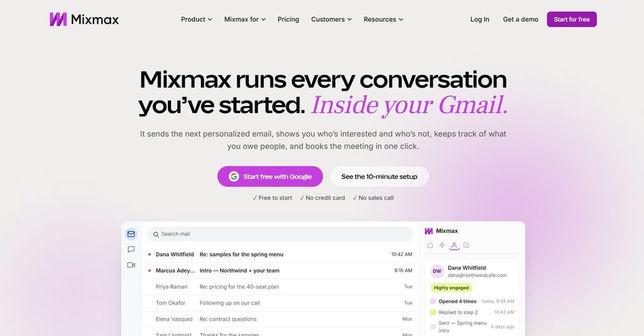Click the 10:42 AM time on Dana's email

[402, 254]
